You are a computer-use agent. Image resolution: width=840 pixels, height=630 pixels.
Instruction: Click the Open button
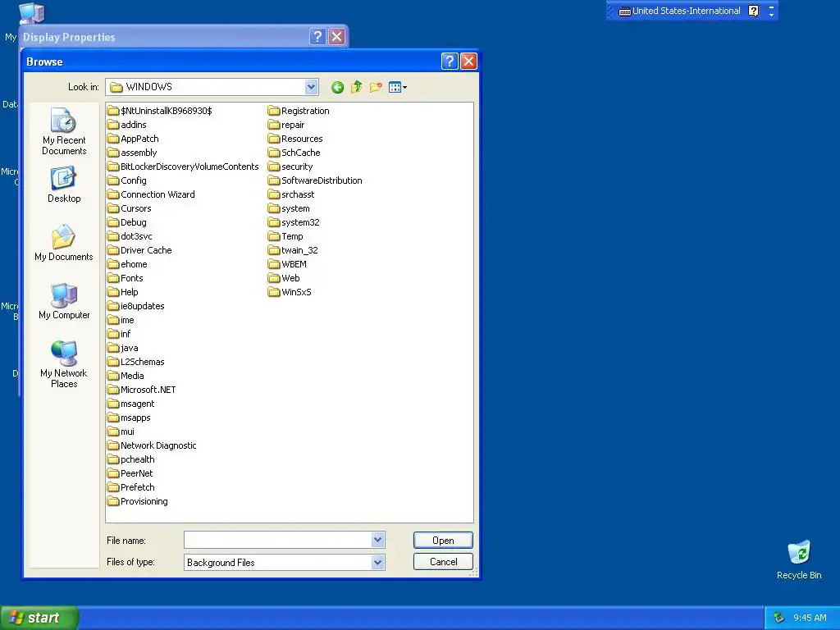pos(443,540)
